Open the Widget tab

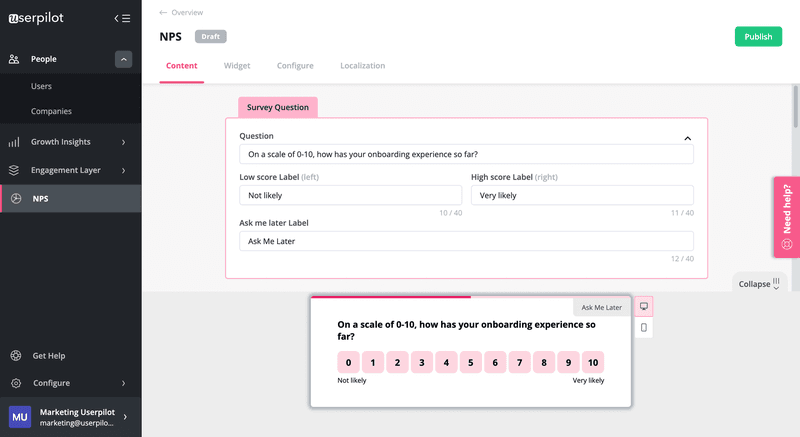coord(237,66)
